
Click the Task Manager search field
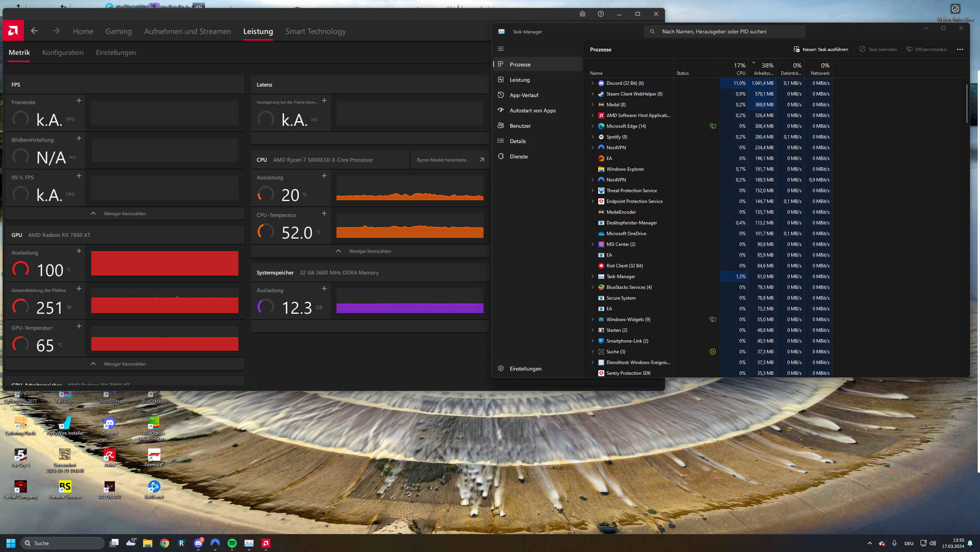click(x=725, y=31)
